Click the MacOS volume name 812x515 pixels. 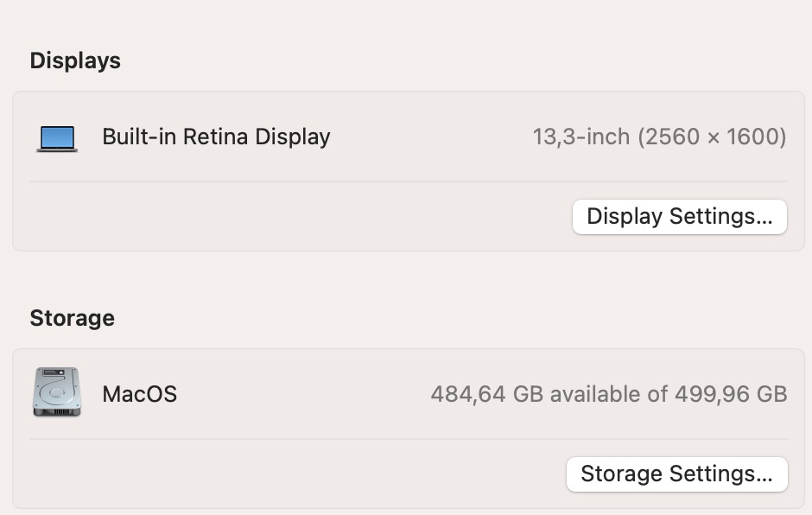[139, 394]
